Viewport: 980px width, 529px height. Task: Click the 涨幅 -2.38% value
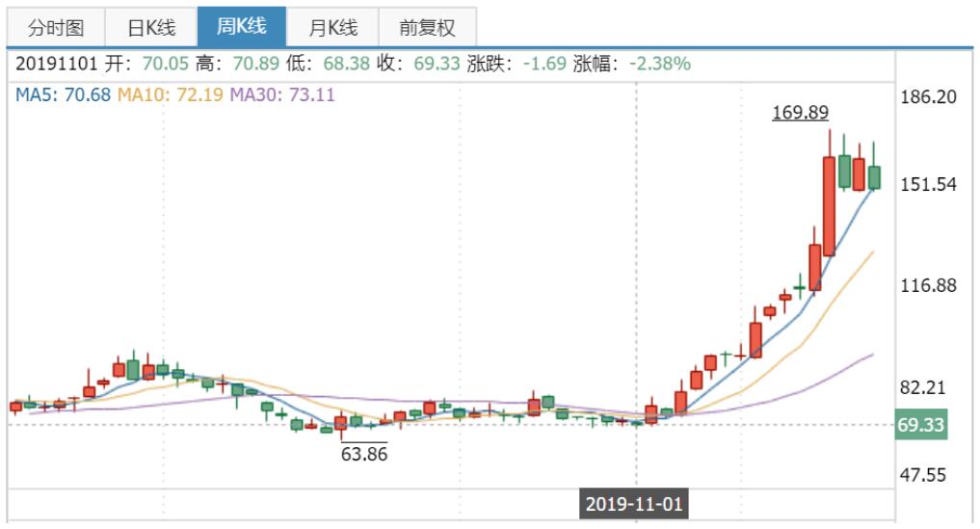(659, 64)
